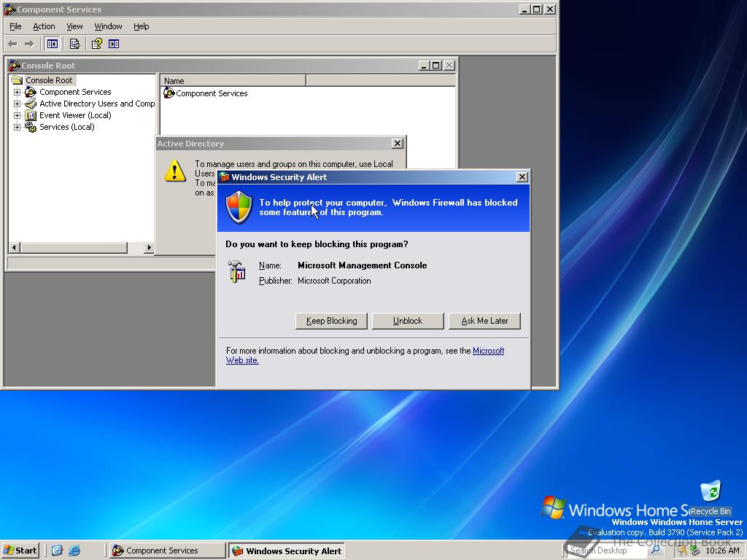Click the Internet Explorer quick launch icon
747x560 pixels.
[74, 551]
